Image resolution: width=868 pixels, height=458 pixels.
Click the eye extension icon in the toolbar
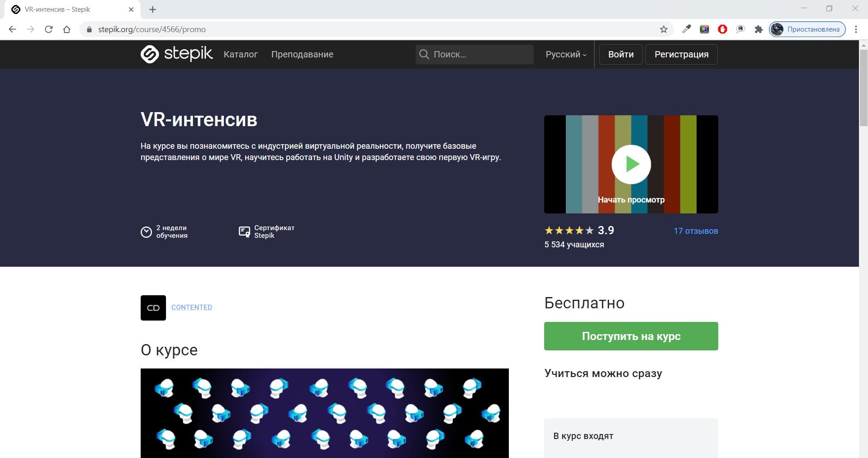[741, 29]
